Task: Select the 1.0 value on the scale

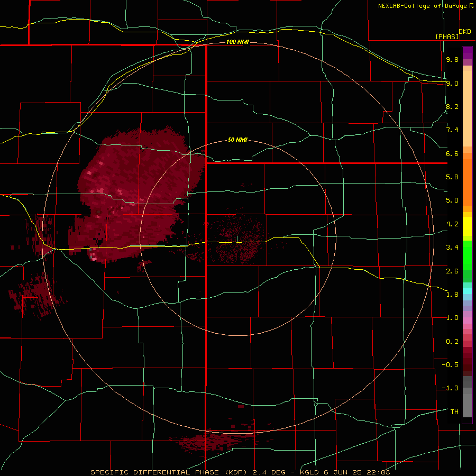Action: 452,318
